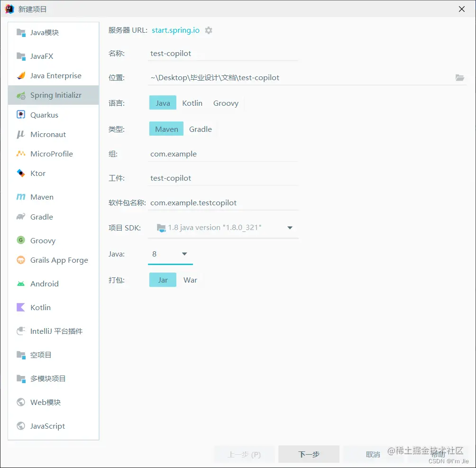Browse location with folder icon
Viewport: 476px width, 468px height.
click(x=459, y=78)
